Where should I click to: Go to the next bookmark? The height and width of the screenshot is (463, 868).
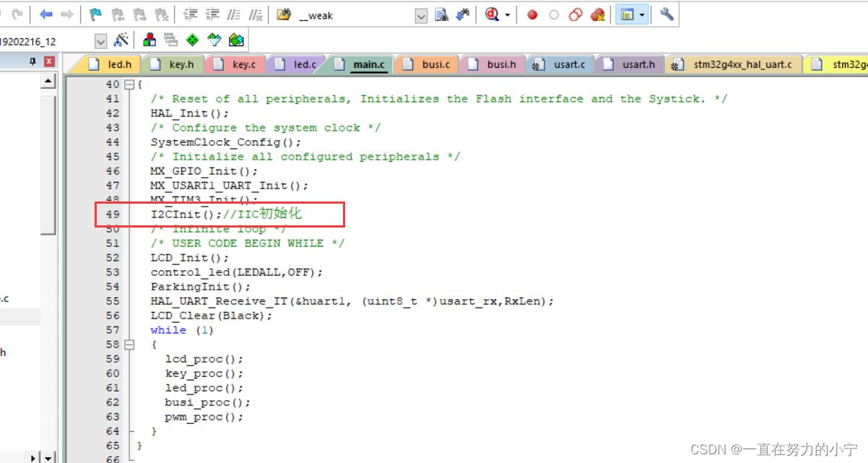point(140,14)
